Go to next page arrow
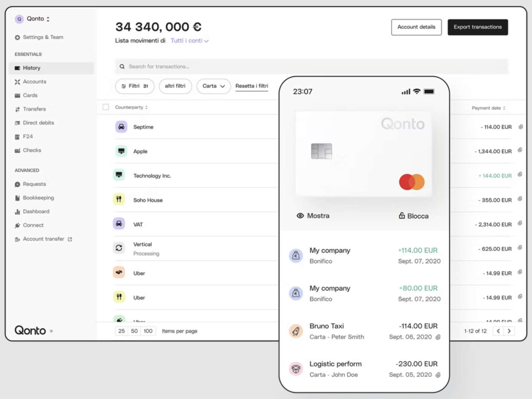 pyautogui.click(x=509, y=331)
